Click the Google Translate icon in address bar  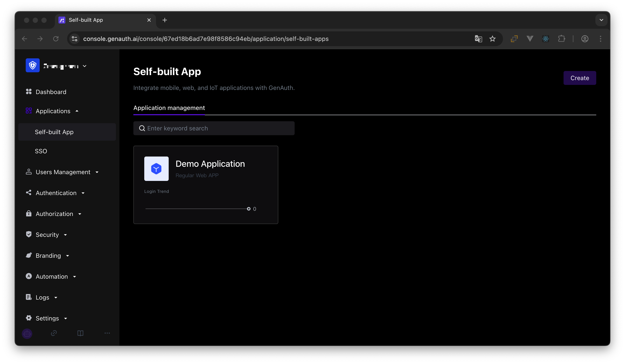coord(478,39)
